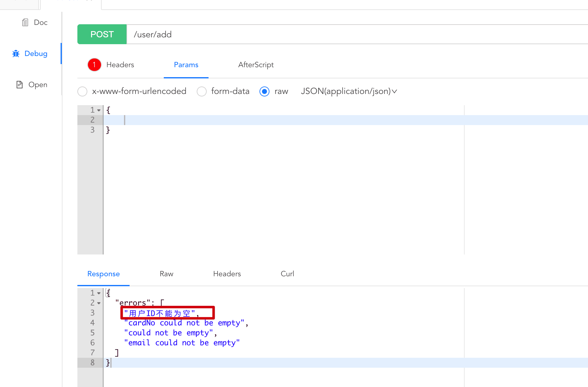Click line 2 in request body editor

click(280, 120)
